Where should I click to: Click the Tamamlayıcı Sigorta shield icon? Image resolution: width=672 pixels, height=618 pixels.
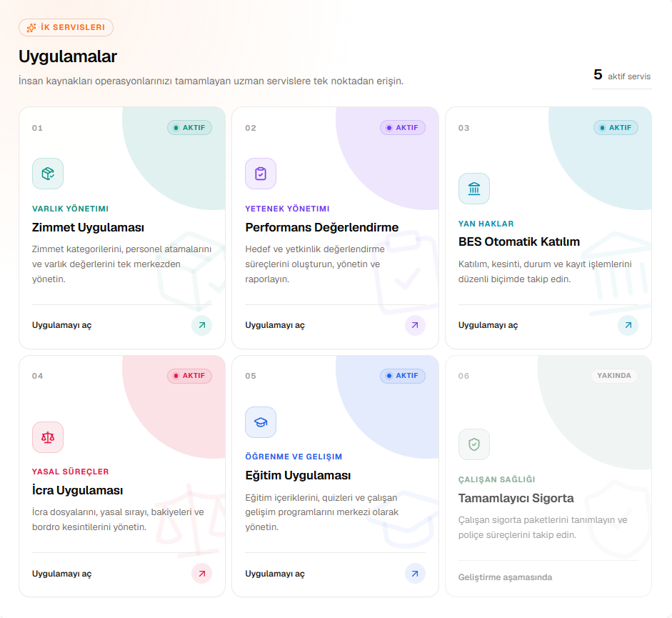tap(474, 444)
